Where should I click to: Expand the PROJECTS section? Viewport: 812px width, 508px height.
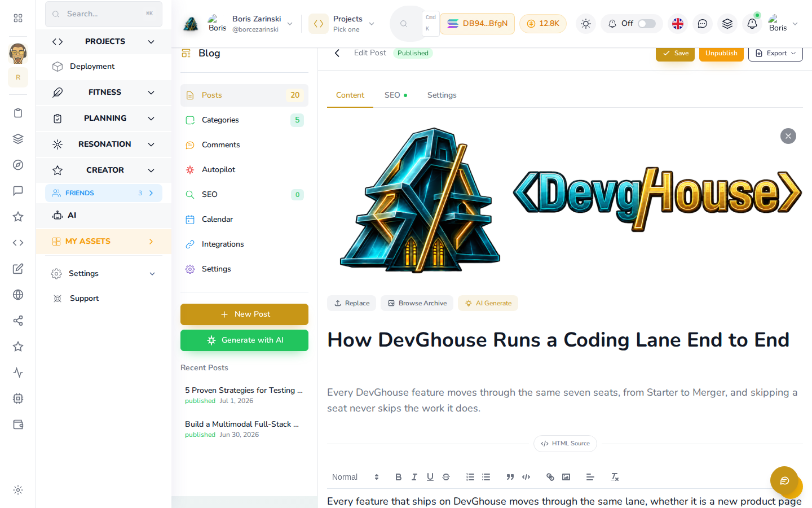click(x=104, y=42)
